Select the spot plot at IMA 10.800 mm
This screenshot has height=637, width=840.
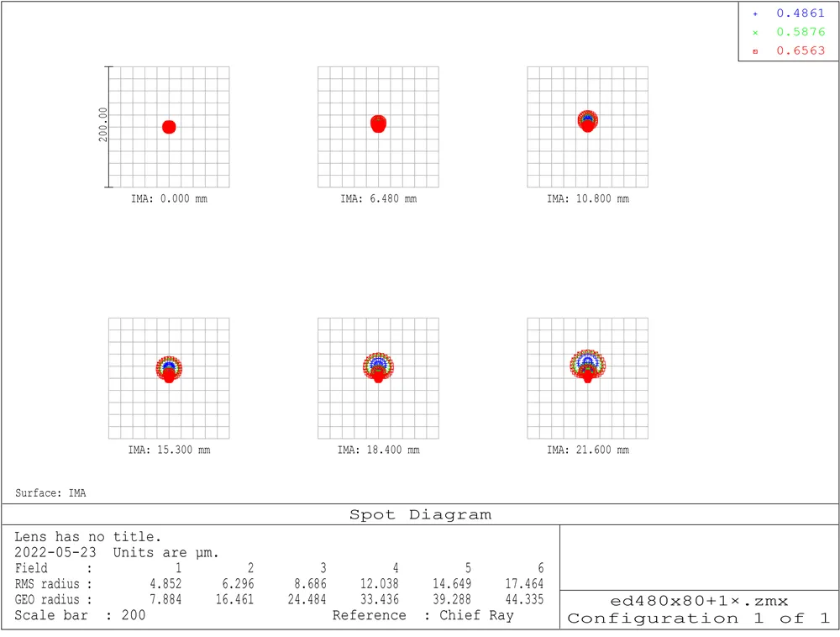click(587, 127)
